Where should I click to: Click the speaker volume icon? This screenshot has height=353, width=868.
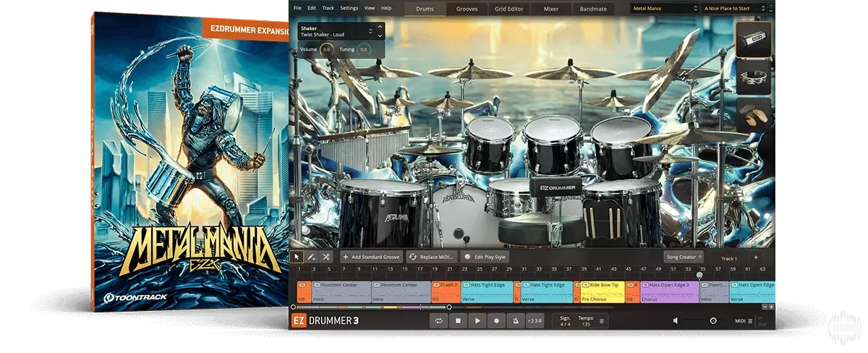pos(675,320)
